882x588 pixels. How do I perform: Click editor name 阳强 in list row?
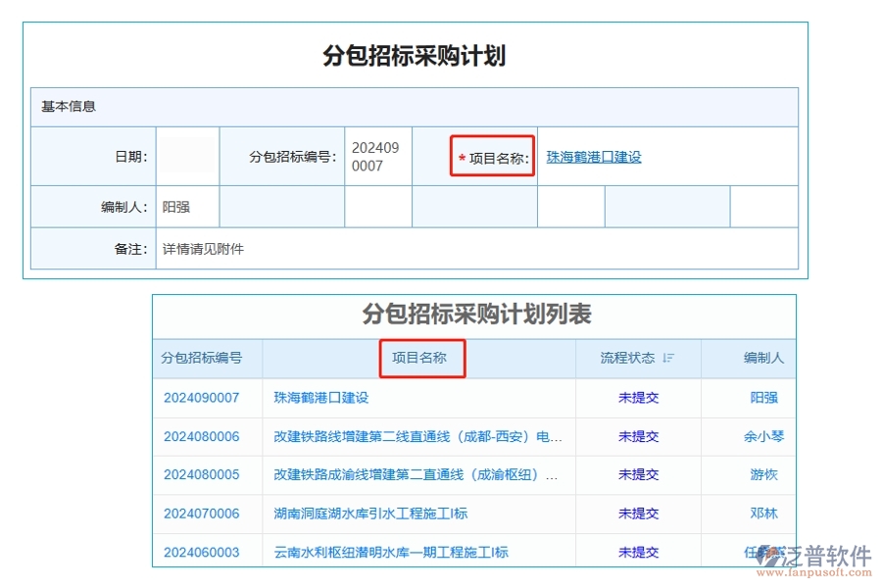(x=763, y=397)
